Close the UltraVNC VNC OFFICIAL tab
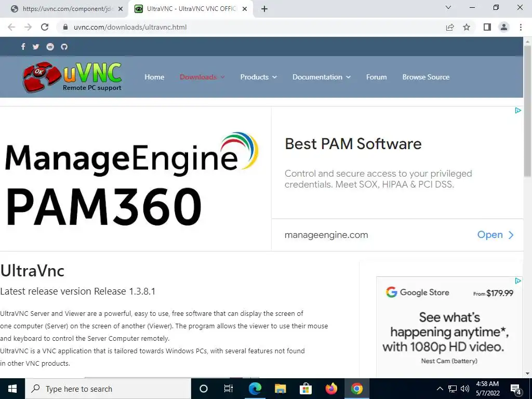The image size is (532, 399). click(x=245, y=9)
